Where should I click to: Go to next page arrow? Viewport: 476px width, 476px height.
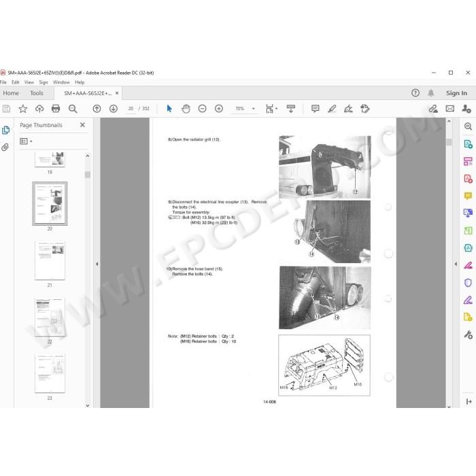114,109
